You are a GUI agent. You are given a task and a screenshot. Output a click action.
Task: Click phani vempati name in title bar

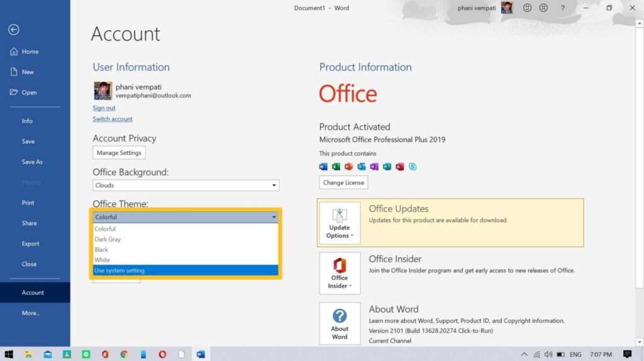pyautogui.click(x=477, y=8)
